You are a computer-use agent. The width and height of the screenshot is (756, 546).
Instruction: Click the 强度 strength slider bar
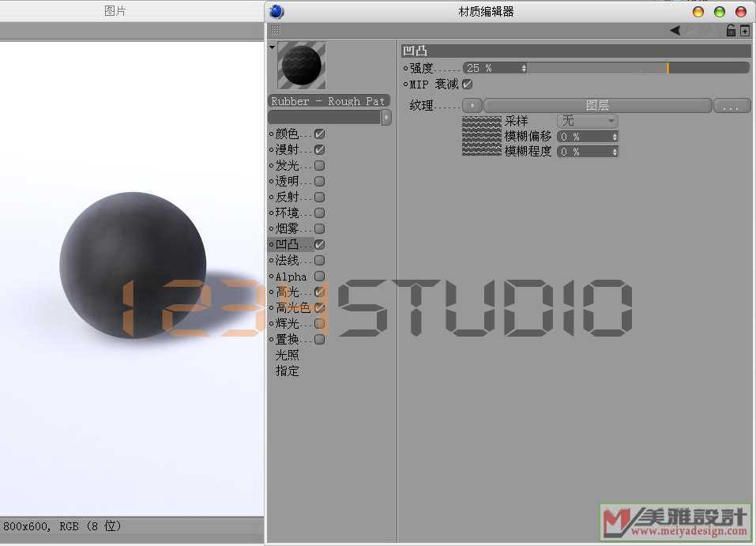639,68
